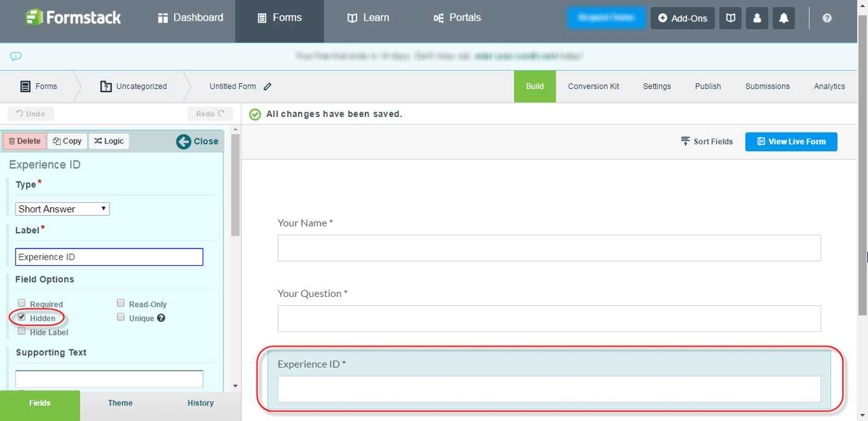Open Add-Ons
This screenshot has height=421, width=868.
pyautogui.click(x=683, y=18)
